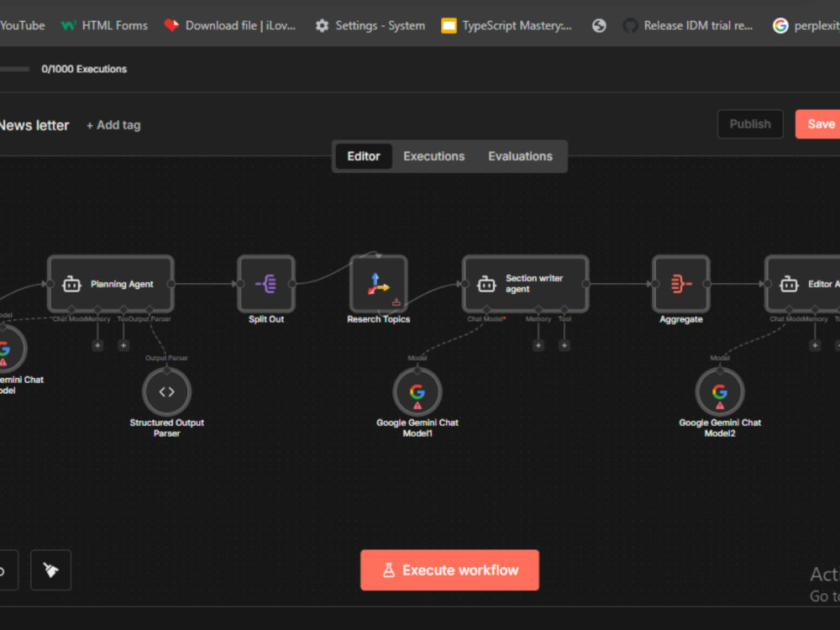This screenshot has width=840, height=630.
Task: Open the perplexity Google bookmark
Action: 806,26
